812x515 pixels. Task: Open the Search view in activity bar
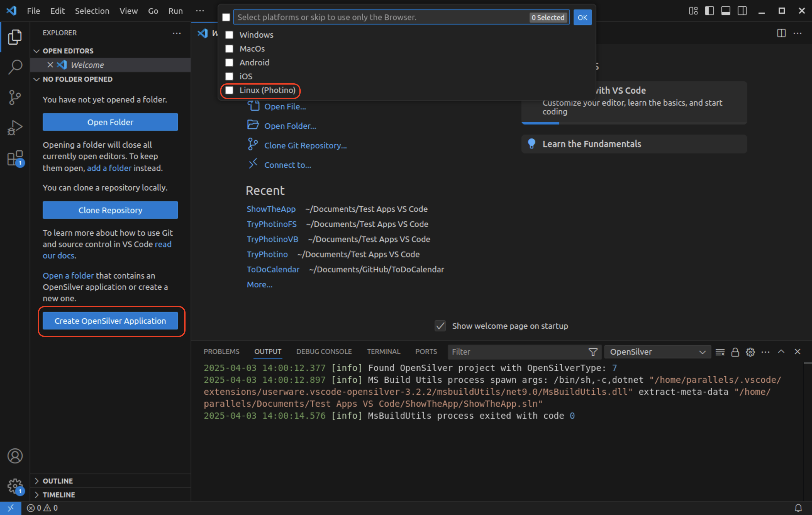click(15, 67)
